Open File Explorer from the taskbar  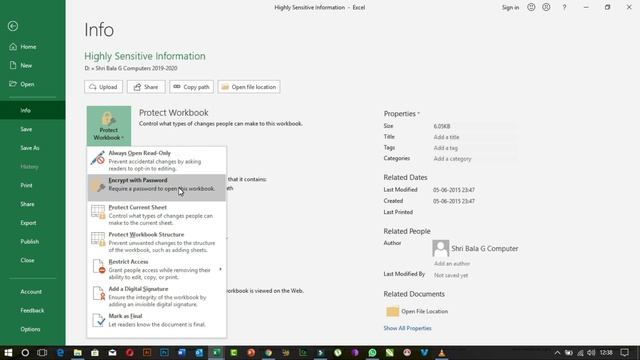point(78,353)
